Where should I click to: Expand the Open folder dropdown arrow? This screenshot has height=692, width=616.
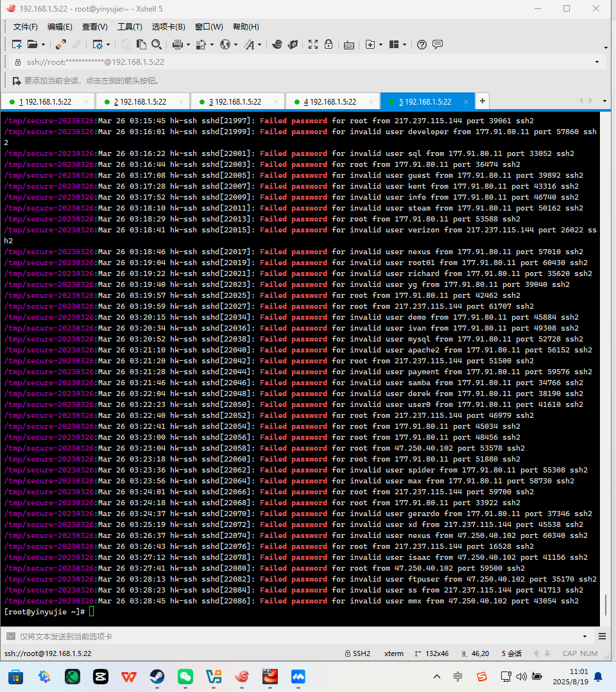pyautogui.click(x=43, y=44)
